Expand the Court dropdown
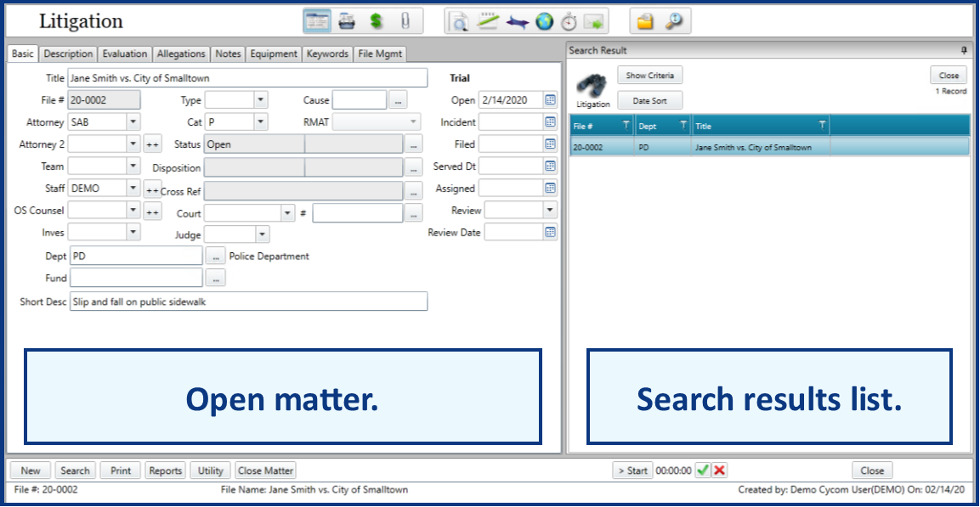The width and height of the screenshot is (980, 507). click(x=287, y=213)
